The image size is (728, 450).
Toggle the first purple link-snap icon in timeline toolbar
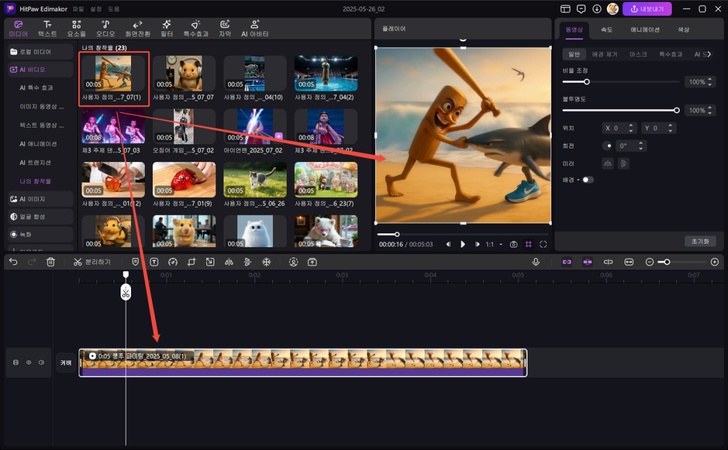[567, 262]
